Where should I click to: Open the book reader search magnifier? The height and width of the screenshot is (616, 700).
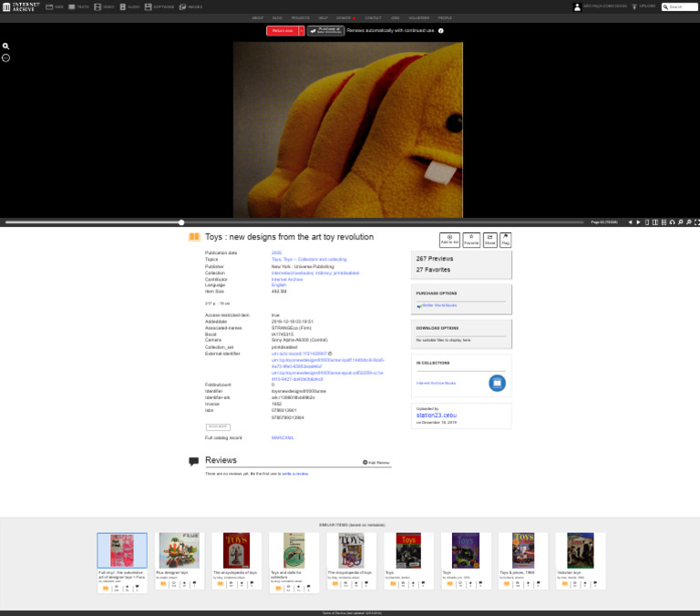click(5, 46)
